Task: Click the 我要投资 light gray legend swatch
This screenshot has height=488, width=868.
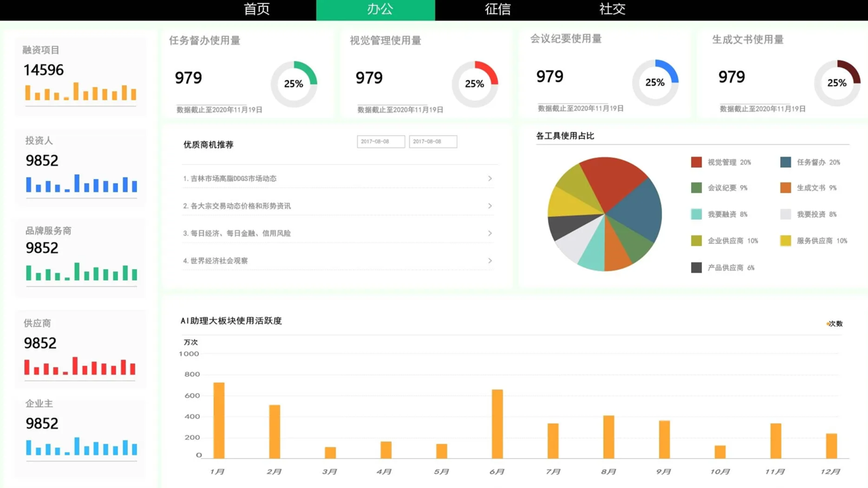Action: [785, 214]
